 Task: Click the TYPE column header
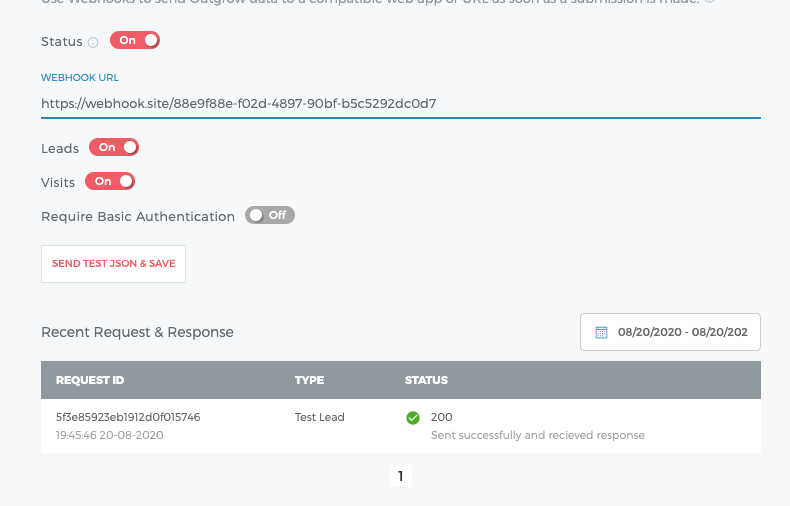[x=309, y=380]
